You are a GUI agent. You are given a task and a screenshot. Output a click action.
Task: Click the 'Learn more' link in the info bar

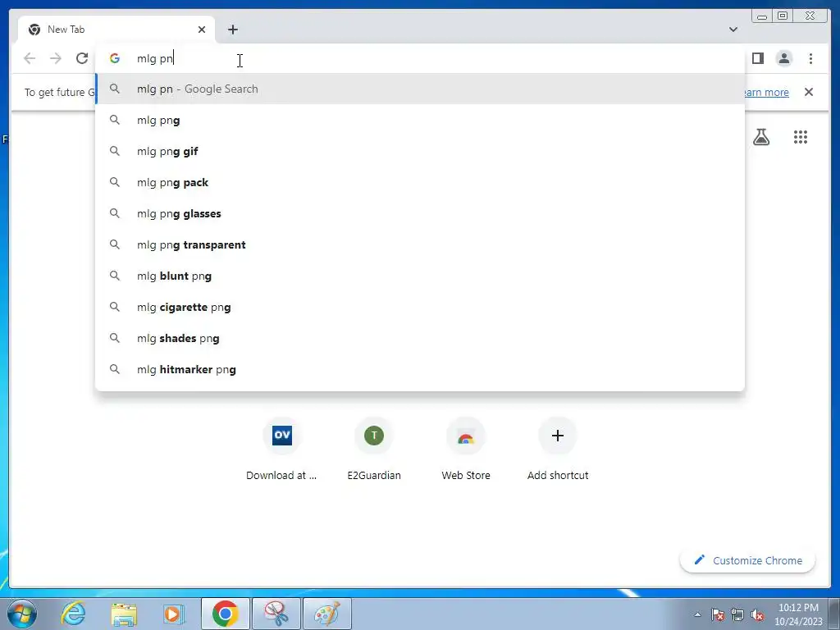tap(766, 92)
